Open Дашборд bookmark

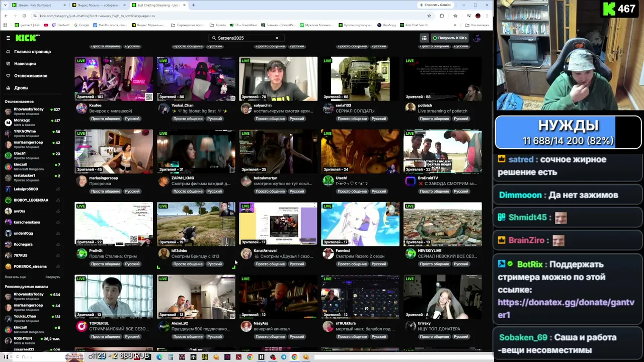pyautogui.click(x=387, y=25)
